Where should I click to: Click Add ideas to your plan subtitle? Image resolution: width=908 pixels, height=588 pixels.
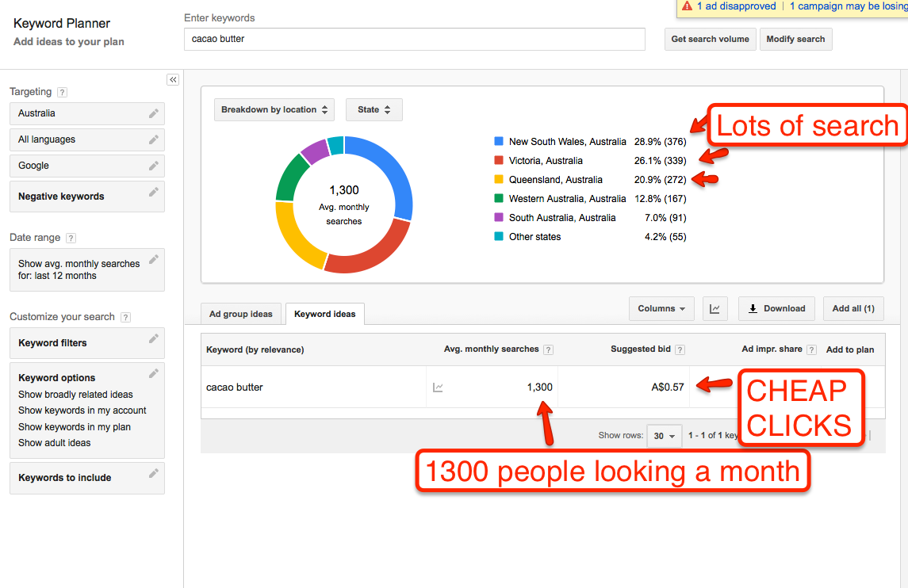pyautogui.click(x=69, y=42)
